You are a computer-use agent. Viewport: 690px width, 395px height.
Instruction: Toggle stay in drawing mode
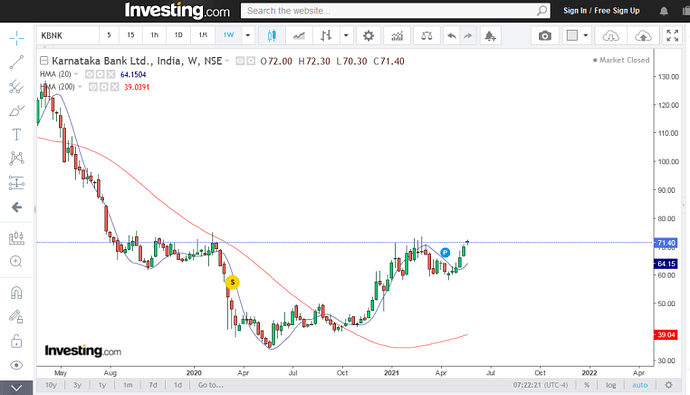point(17,317)
